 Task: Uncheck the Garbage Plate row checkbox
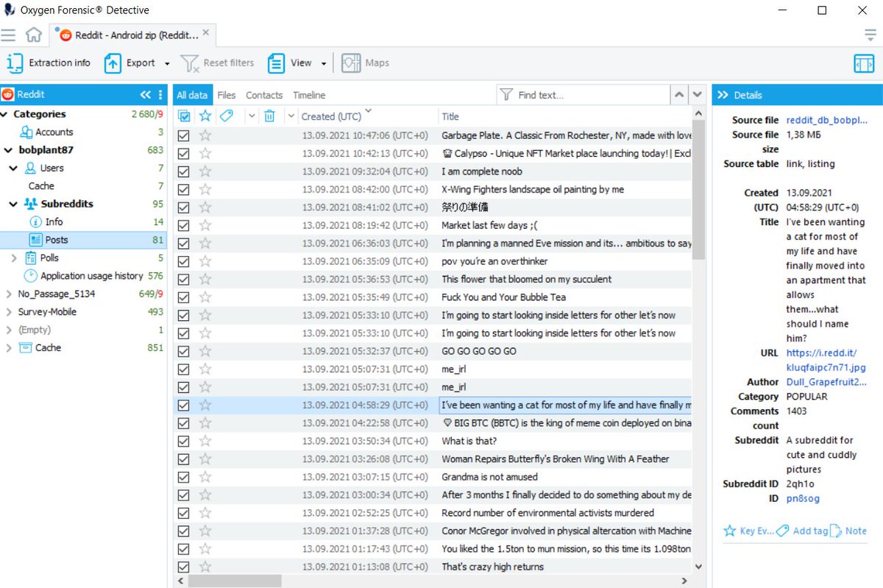[x=184, y=135]
